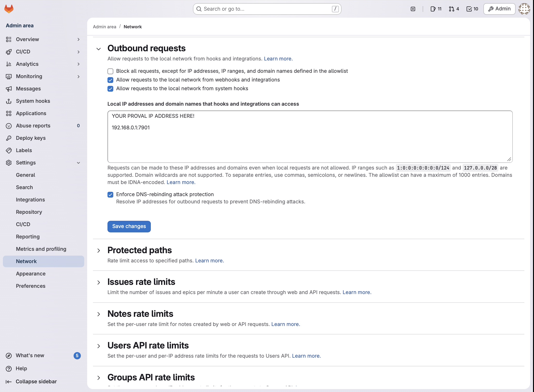The height and width of the screenshot is (392, 534).
Task: Open merge requests counter showing 4
Action: point(454,9)
